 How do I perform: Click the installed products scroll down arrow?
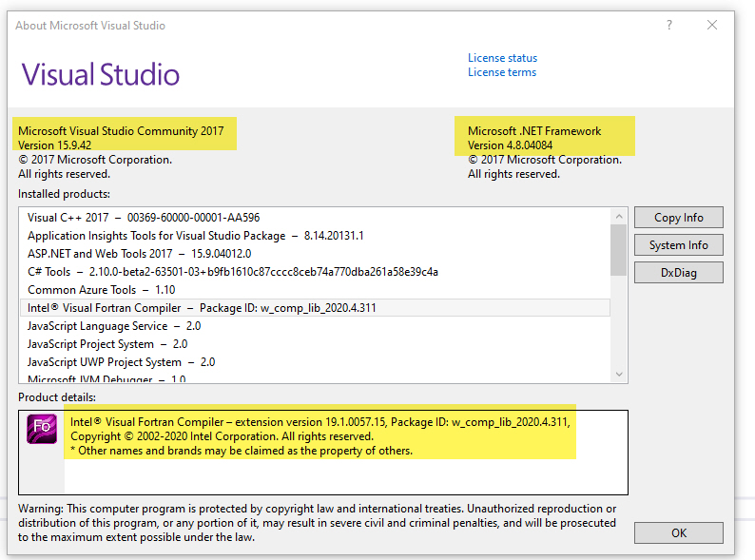(619, 374)
